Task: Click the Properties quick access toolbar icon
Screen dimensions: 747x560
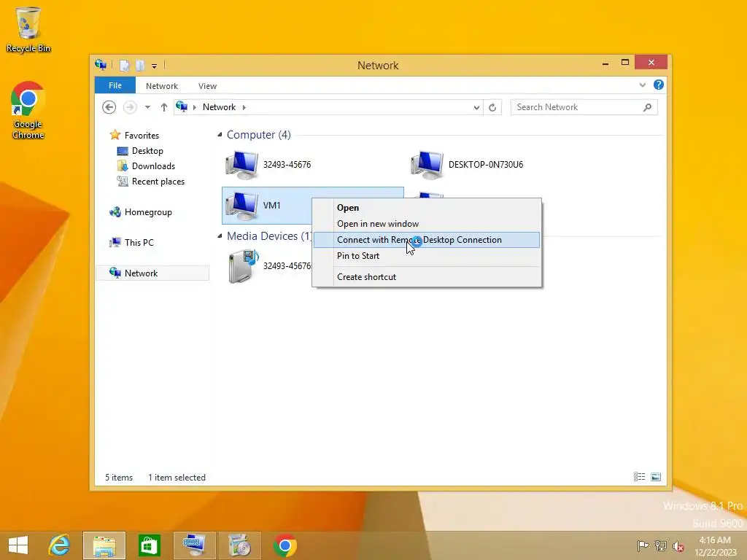Action: 124,65
